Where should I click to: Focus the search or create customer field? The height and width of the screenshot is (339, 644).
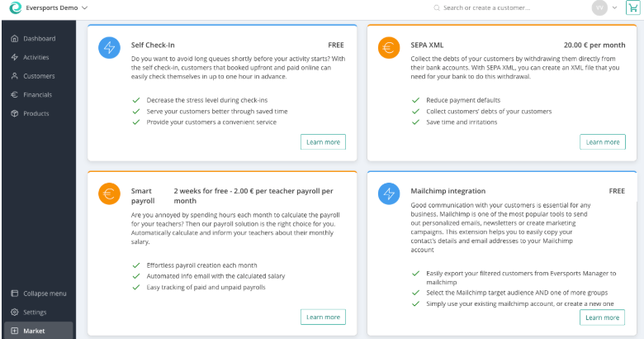(x=486, y=7)
